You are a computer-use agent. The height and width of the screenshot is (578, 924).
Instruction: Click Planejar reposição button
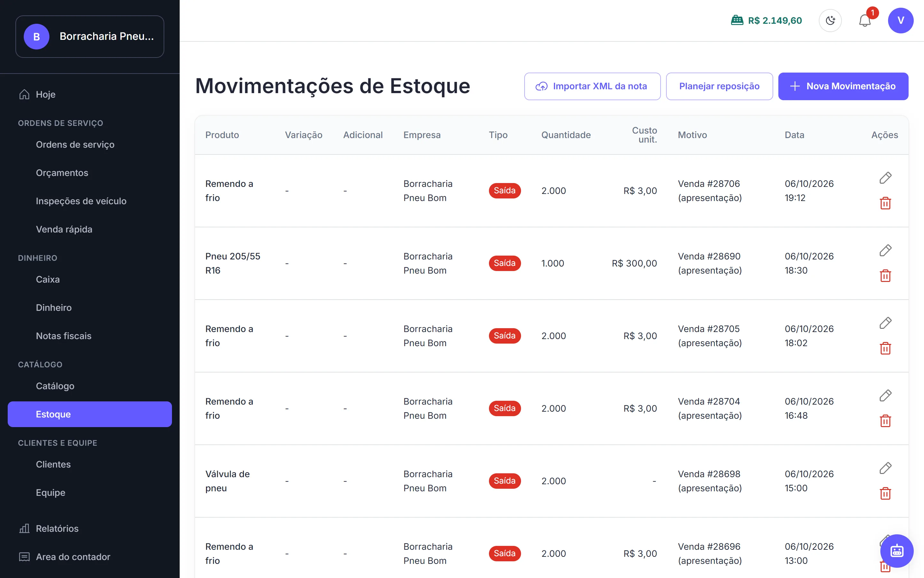[719, 86]
